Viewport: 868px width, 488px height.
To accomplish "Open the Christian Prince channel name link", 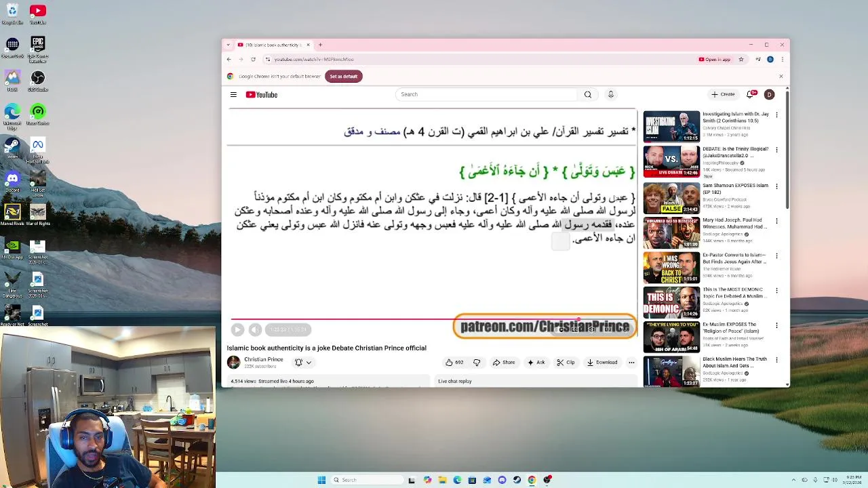I will coord(263,359).
